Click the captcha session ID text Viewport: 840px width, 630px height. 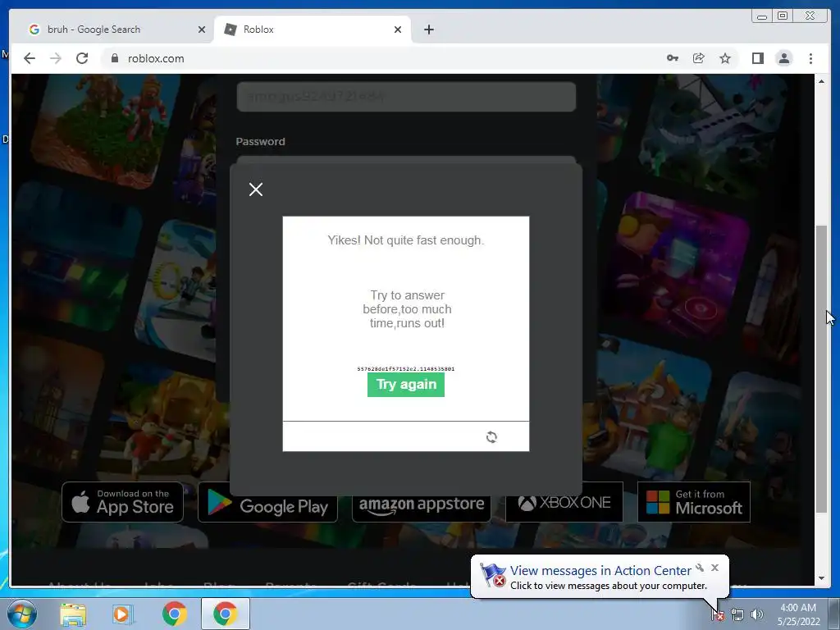406,368
